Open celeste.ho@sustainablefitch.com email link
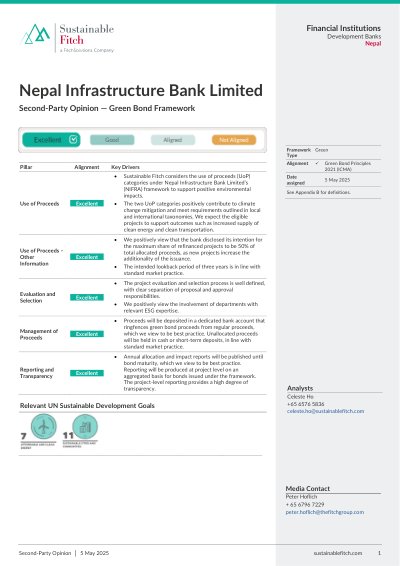This screenshot has height=566, width=400. pyautogui.click(x=325, y=411)
